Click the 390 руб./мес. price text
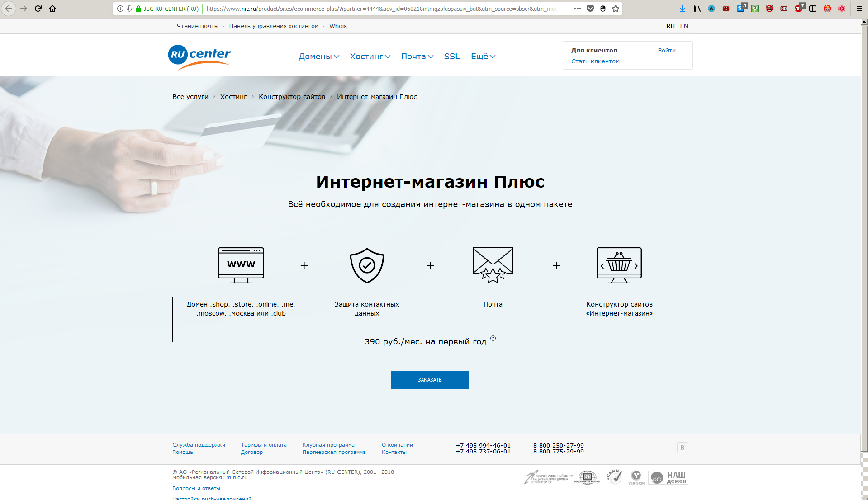 [426, 342]
